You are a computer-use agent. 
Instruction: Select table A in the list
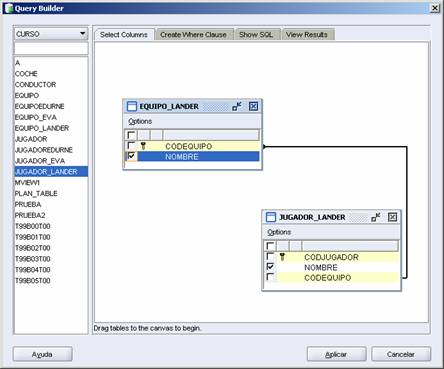(x=51, y=63)
